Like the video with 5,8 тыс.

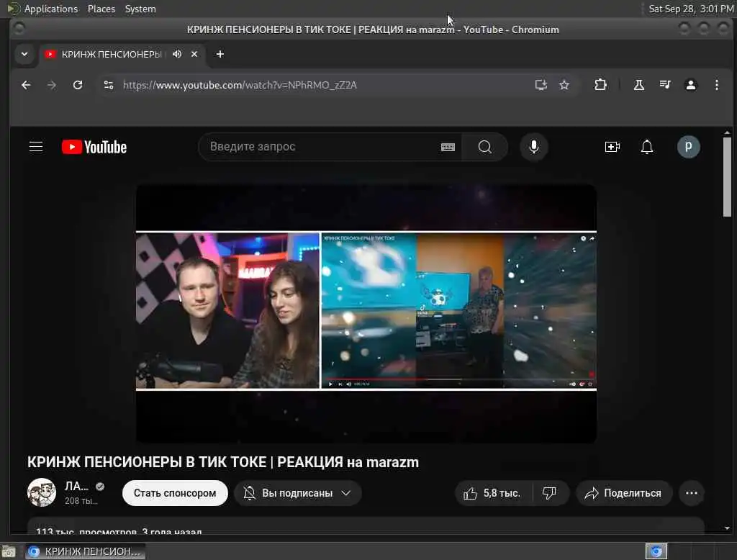click(x=492, y=493)
